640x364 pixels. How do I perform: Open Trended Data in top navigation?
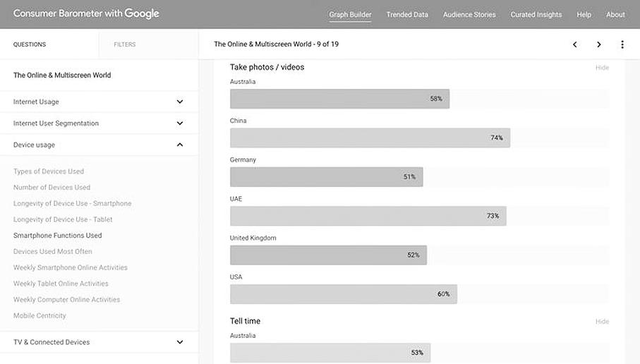click(x=407, y=14)
